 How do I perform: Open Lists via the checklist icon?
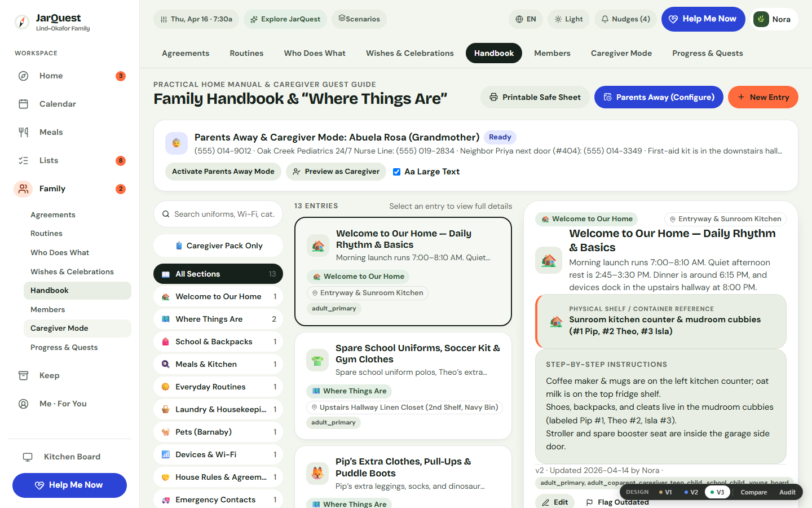(x=23, y=160)
